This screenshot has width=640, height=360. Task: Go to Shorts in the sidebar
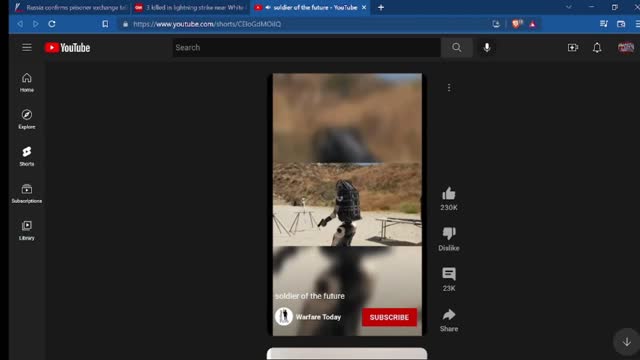tap(27, 156)
